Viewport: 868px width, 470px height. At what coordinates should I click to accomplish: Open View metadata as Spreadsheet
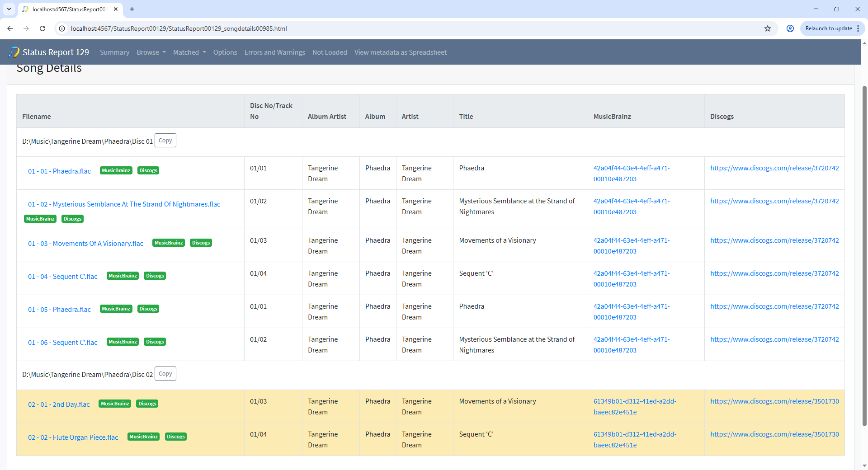coord(401,52)
